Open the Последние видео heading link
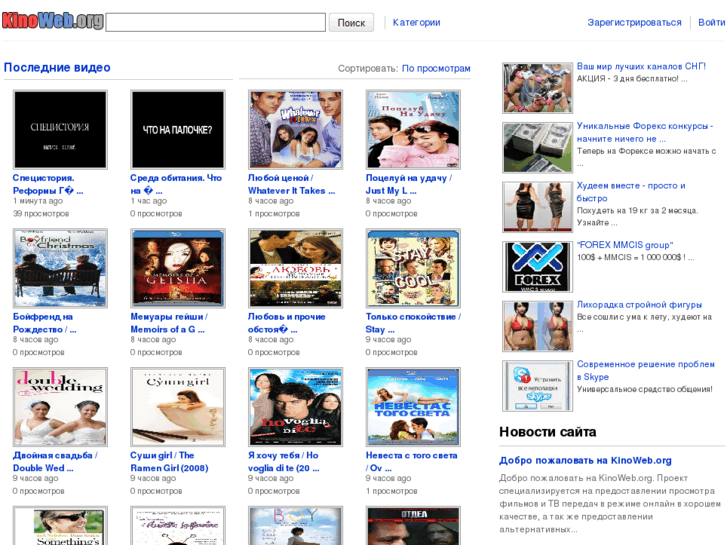The width and height of the screenshot is (727, 545). pyautogui.click(x=57, y=68)
